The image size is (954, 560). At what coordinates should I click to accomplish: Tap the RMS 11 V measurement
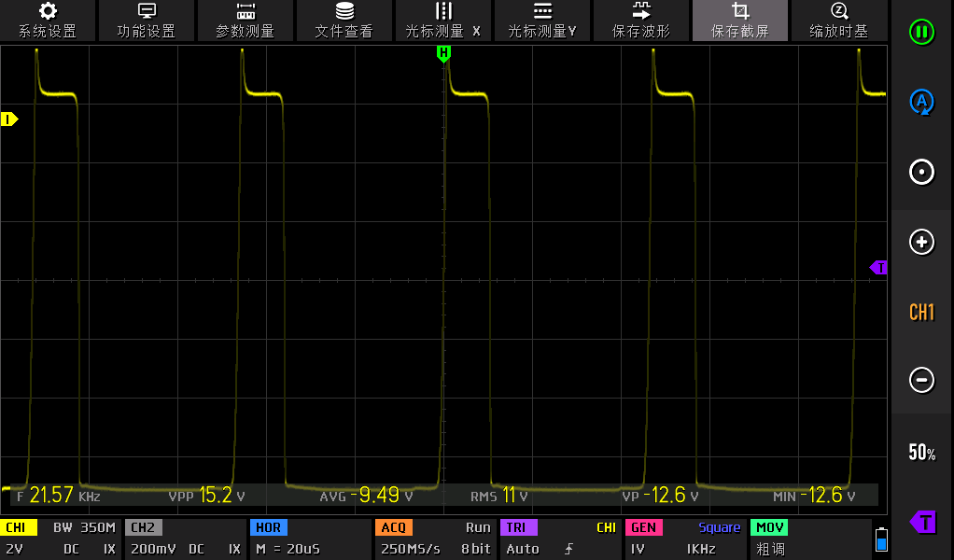pos(498,495)
